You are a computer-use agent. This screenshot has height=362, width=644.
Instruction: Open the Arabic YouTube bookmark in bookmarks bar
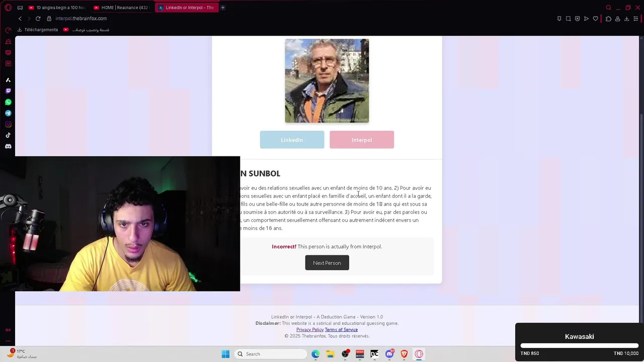(x=86, y=30)
